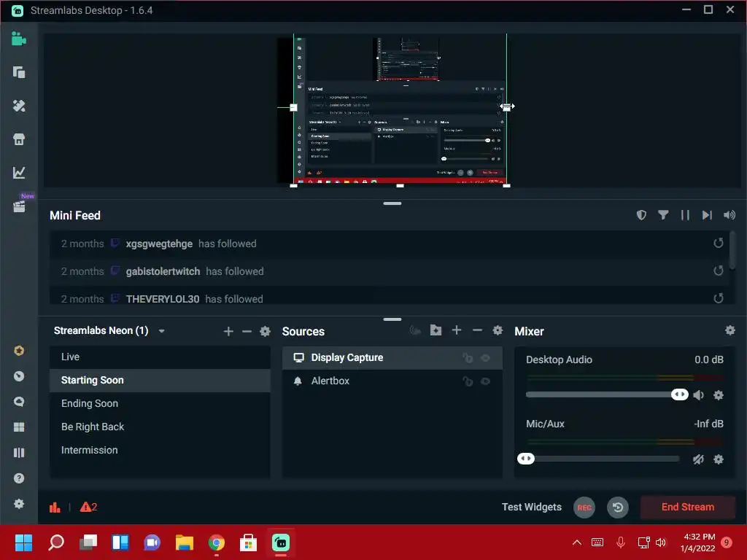Image resolution: width=747 pixels, height=560 pixels.
Task: Toggle visibility of Display Capture source
Action: click(x=485, y=358)
